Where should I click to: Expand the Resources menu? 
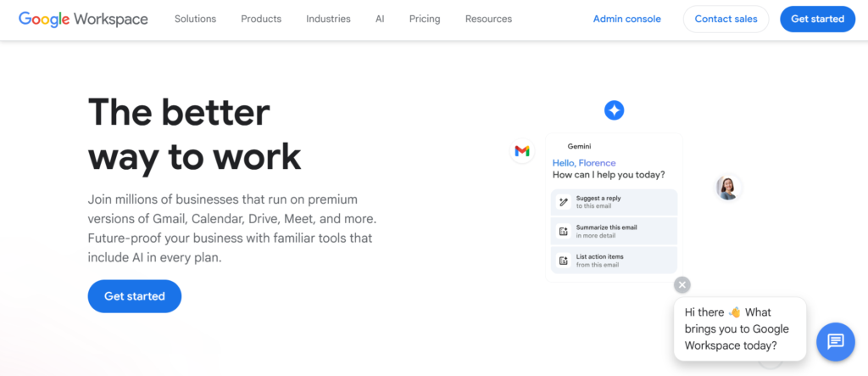488,19
